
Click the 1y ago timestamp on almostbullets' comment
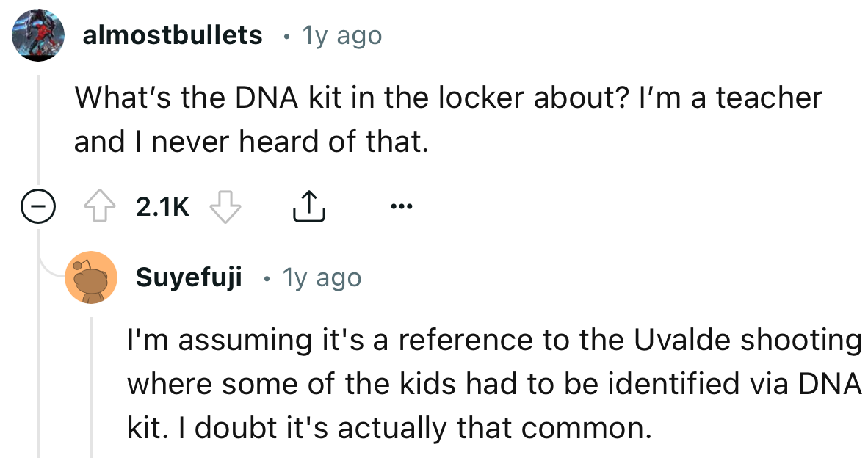(342, 34)
